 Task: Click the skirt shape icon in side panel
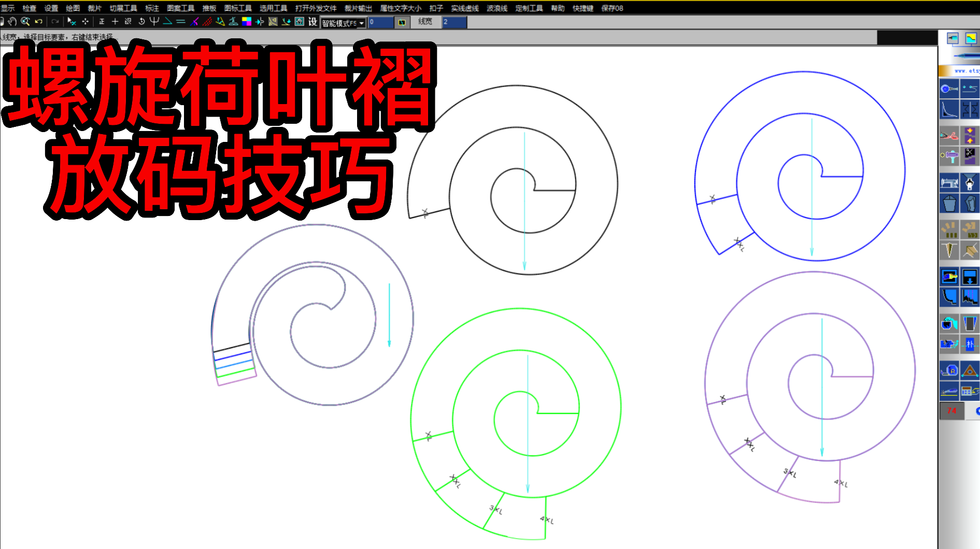pos(970,324)
